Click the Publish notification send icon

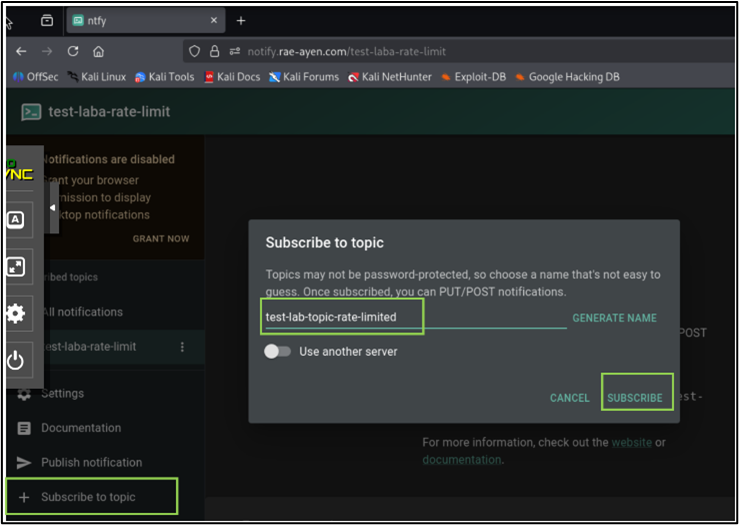coord(24,462)
